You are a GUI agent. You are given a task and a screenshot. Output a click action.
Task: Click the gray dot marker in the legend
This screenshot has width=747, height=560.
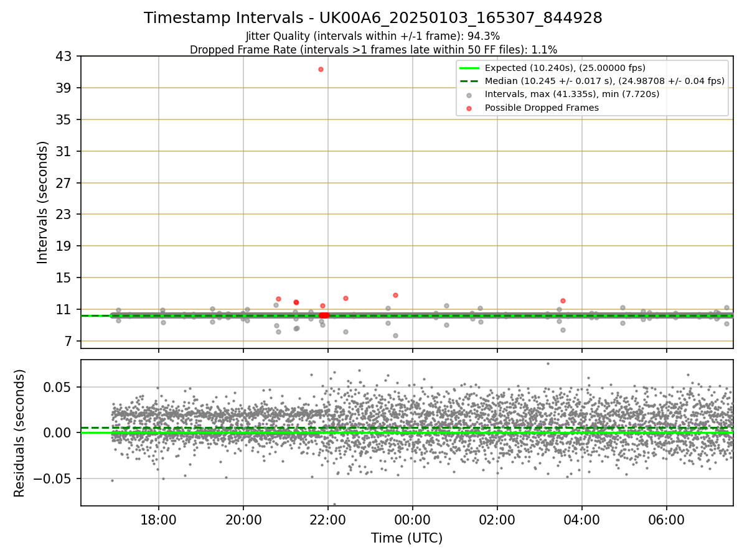469,95
